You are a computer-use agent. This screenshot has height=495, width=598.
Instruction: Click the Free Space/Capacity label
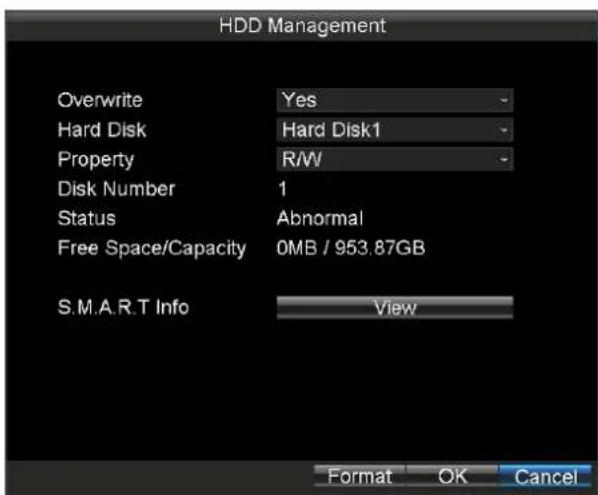(x=152, y=249)
